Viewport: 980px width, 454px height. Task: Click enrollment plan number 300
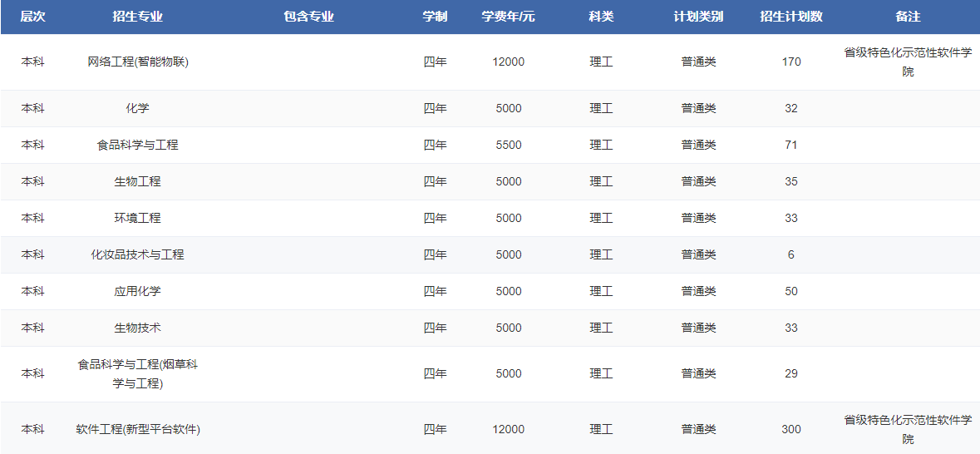tap(790, 429)
